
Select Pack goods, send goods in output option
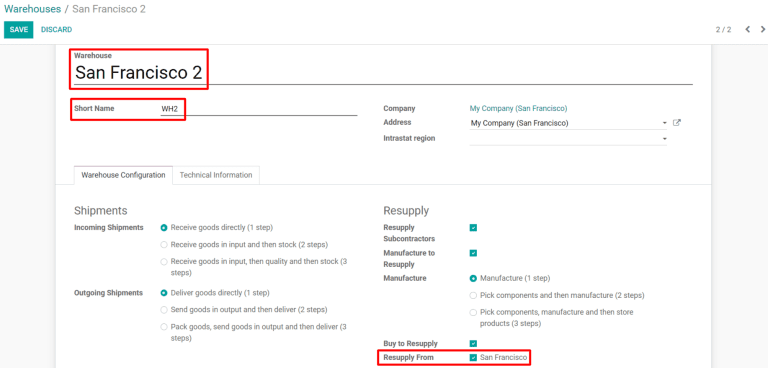(x=164, y=327)
